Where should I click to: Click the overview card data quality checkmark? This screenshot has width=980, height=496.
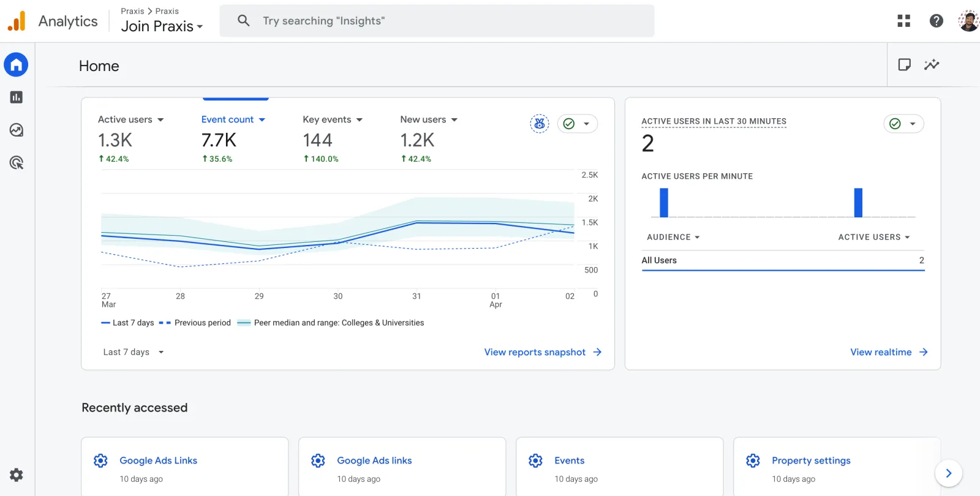[x=569, y=124]
